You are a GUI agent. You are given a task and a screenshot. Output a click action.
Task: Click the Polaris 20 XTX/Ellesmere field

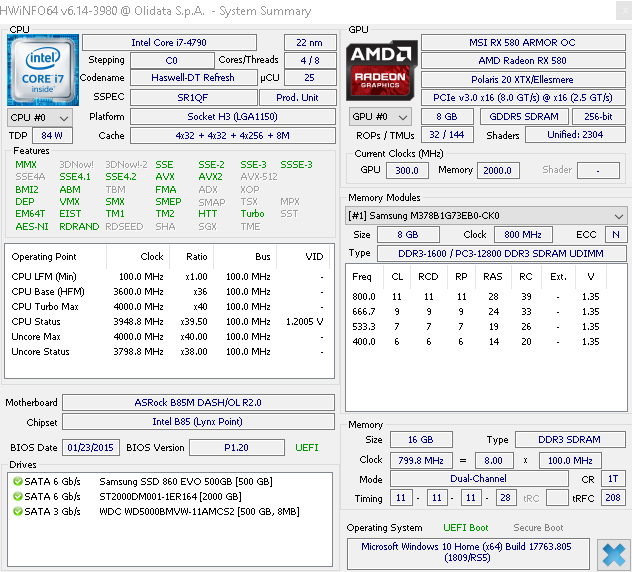click(x=523, y=79)
